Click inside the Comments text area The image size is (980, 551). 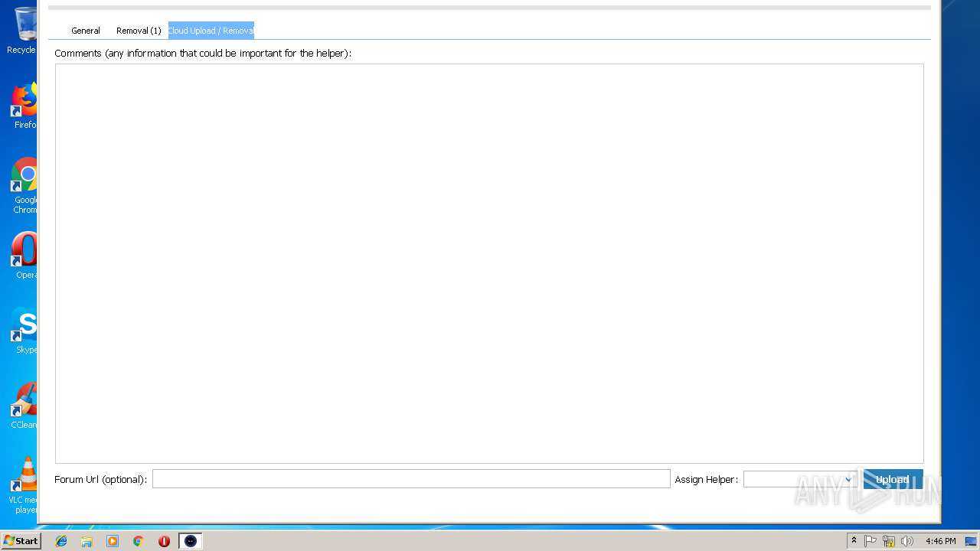click(x=489, y=263)
